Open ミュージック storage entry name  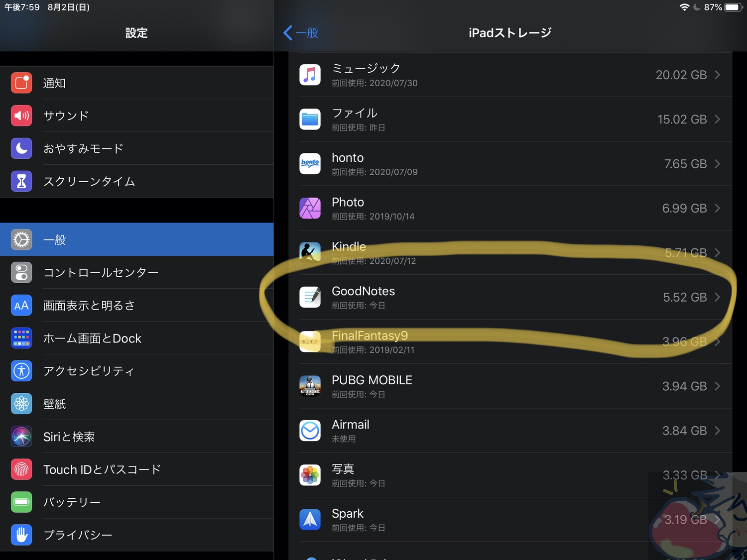366,68
